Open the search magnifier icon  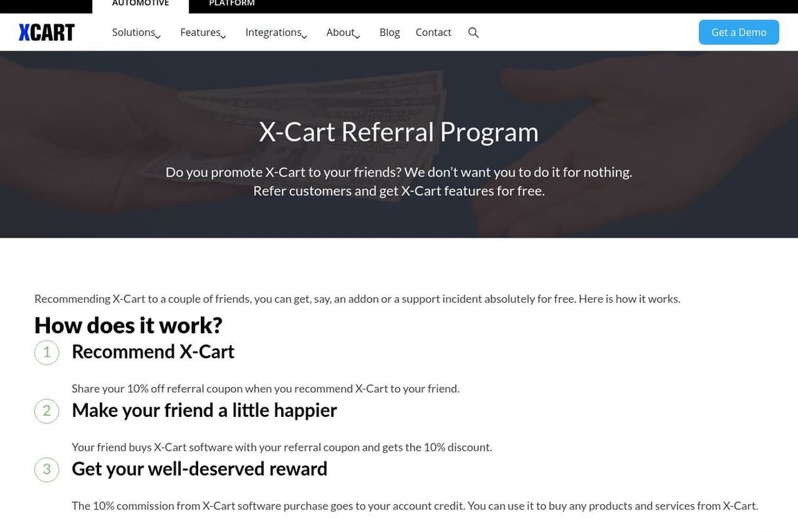coord(473,33)
